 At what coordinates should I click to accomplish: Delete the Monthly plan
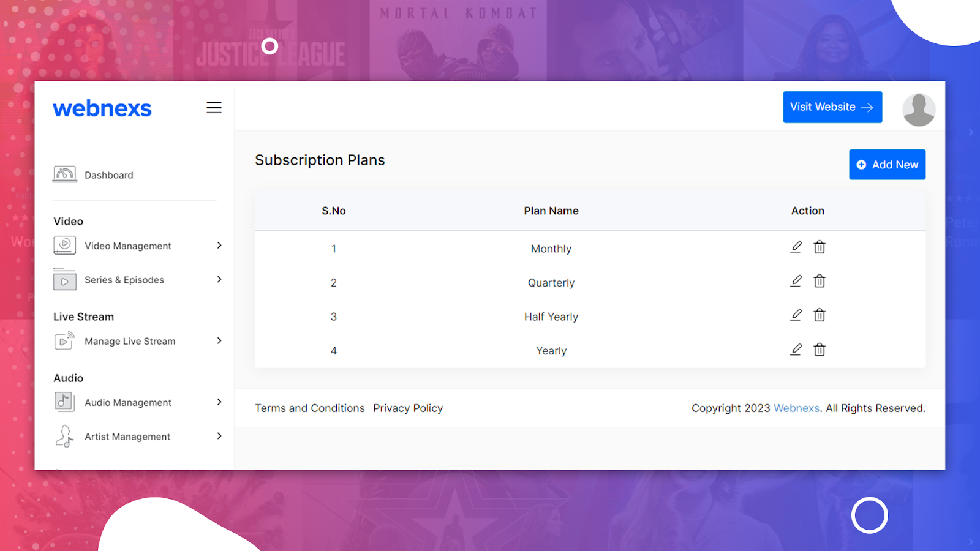pos(820,247)
